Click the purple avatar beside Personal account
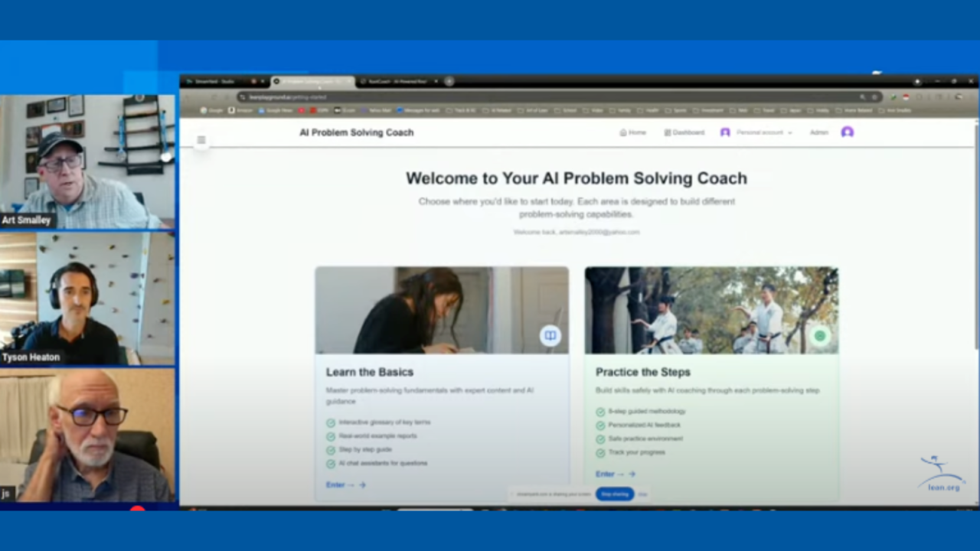 (x=725, y=132)
